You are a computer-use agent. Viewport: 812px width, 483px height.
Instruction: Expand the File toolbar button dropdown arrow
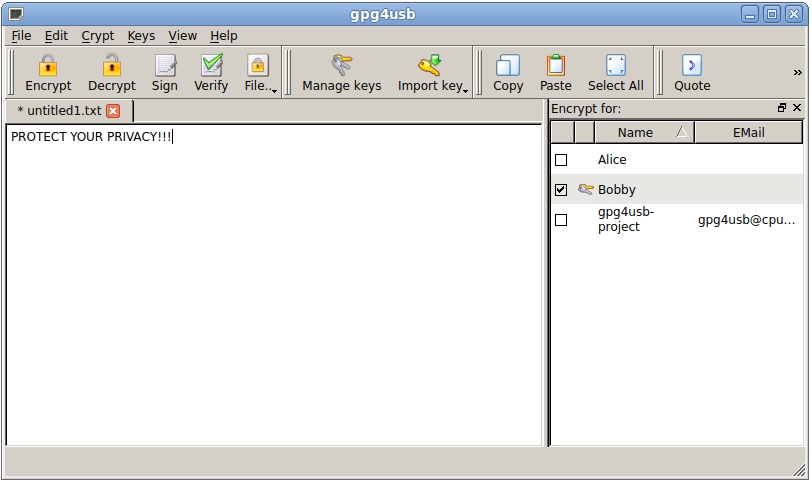pyautogui.click(x=274, y=91)
